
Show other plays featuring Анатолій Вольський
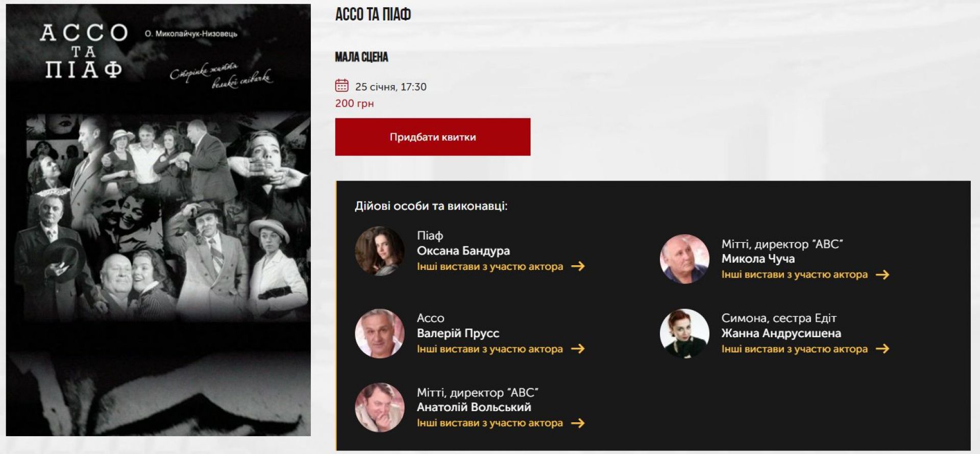[x=490, y=423]
